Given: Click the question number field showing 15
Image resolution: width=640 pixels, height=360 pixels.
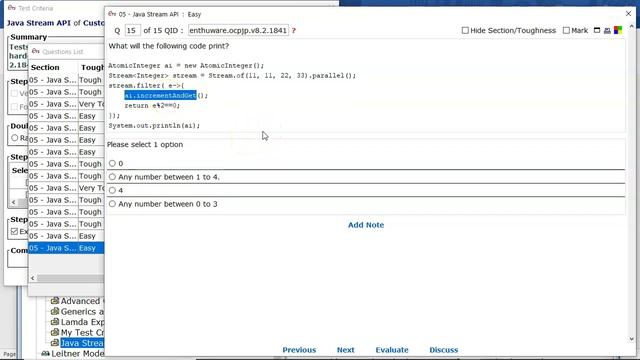Looking at the screenshot, I should point(132,31).
